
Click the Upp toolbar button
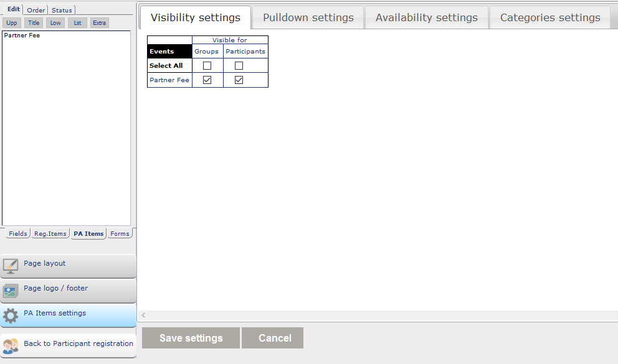click(11, 23)
